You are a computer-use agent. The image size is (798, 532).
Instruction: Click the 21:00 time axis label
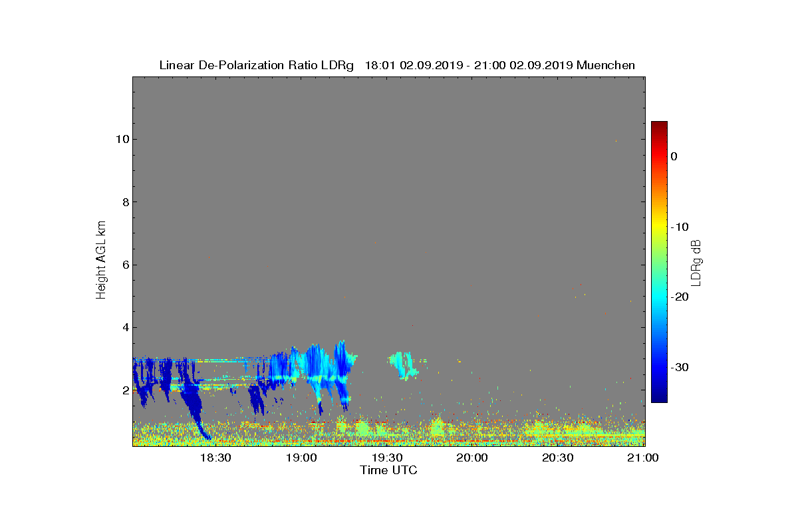[x=644, y=458]
